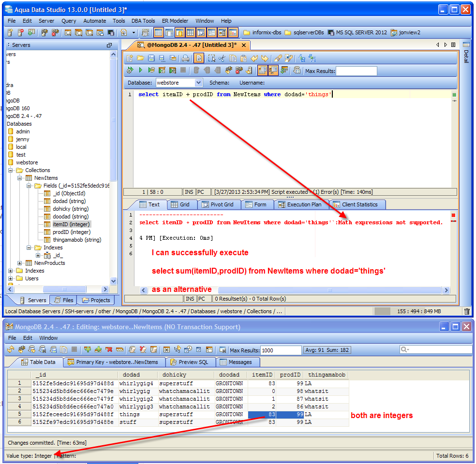Collapse the NewItems tree node
Image resolution: width=476 pixels, height=464 pixels.
20,178
